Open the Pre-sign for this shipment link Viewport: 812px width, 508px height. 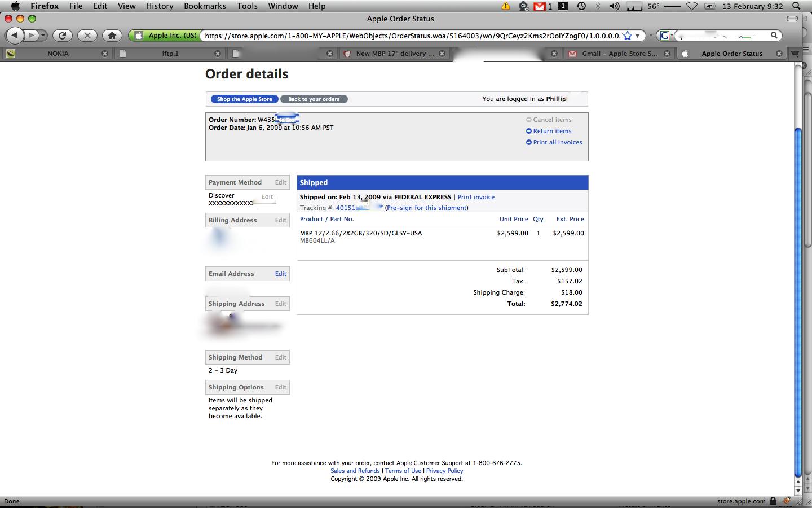click(427, 208)
